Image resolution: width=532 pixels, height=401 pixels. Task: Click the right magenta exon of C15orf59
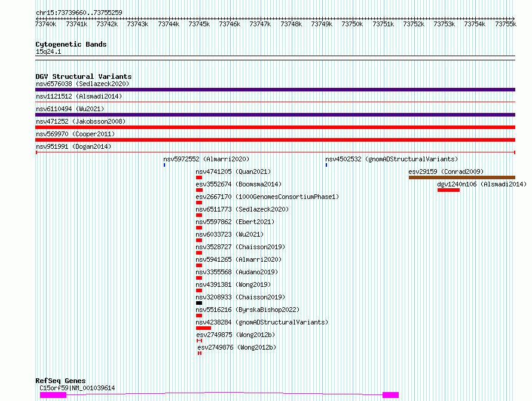click(390, 395)
